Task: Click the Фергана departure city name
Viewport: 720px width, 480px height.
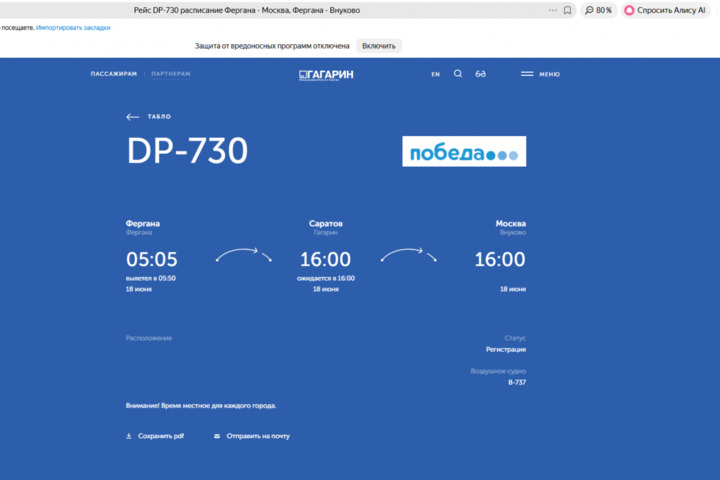Action: tap(143, 224)
